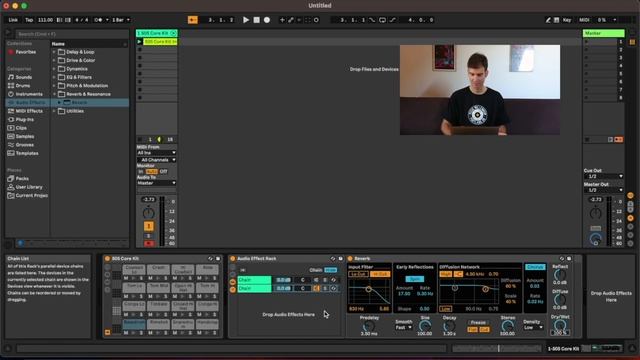640x360 pixels.
Task: Open the 1 Bar quantization menu
Action: click(120, 20)
